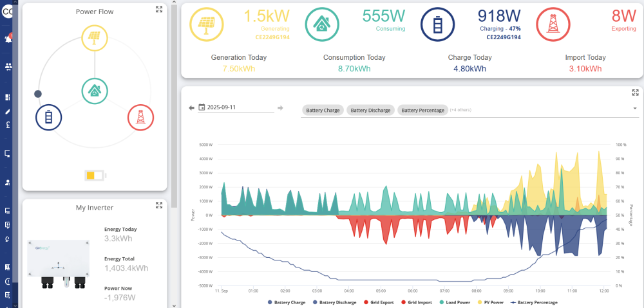
Task: Expand the Power Flow card to fullscreen
Action: point(159,10)
